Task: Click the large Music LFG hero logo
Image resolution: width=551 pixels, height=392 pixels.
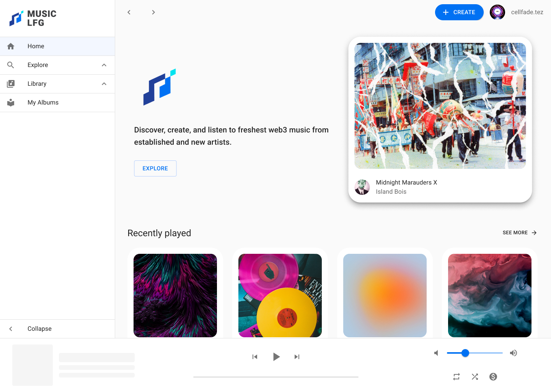Action: pos(160,87)
